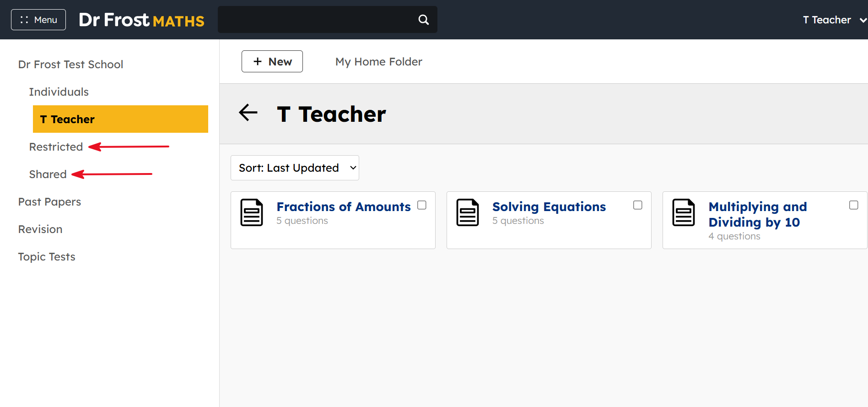Select Shared in the sidebar

coord(48,174)
